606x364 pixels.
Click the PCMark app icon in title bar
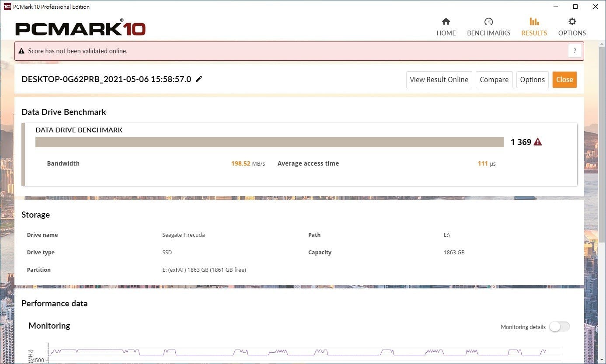point(7,7)
